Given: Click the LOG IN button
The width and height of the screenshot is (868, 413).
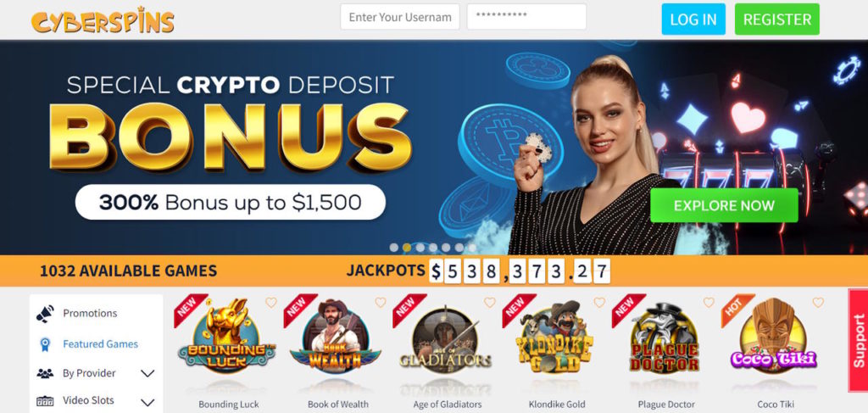Looking at the screenshot, I should (x=693, y=20).
